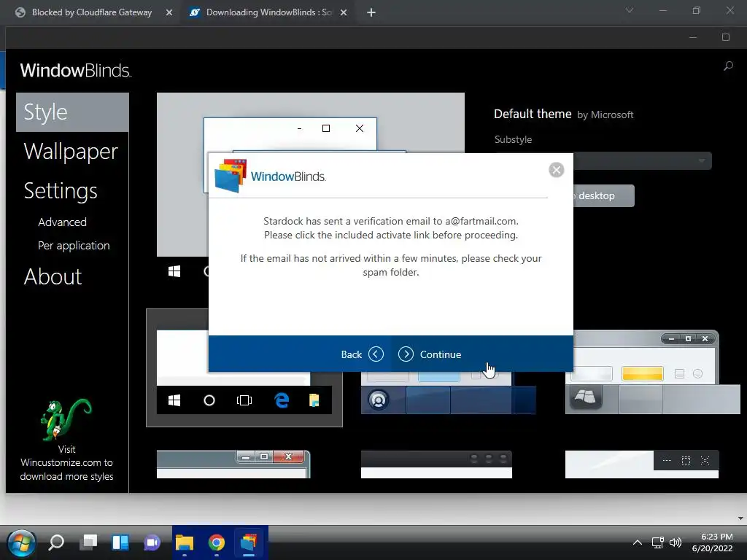Click the volume speaker icon

[x=676, y=542]
